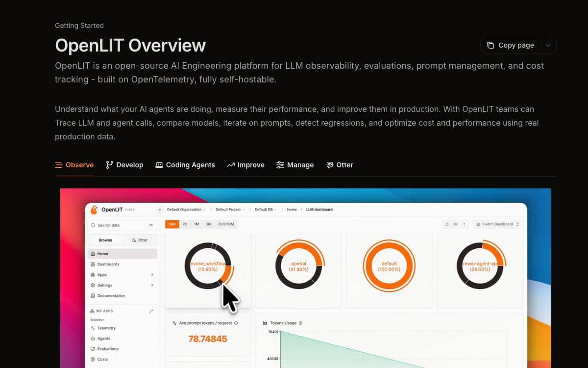This screenshot has height=368, width=588.
Task: Click the v1.24.2 version label
Action: coord(129,210)
